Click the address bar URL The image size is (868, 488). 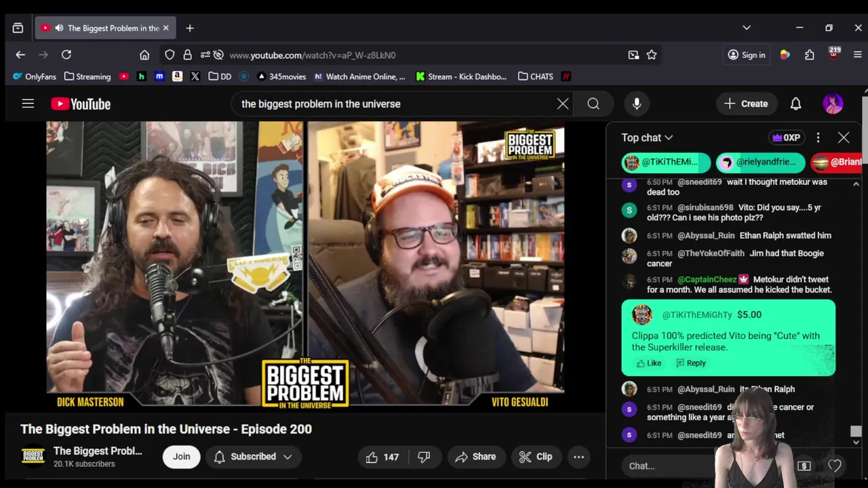click(x=312, y=55)
